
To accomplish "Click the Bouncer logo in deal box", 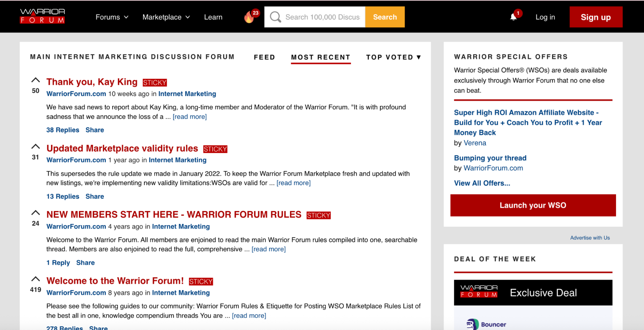I will click(486, 324).
